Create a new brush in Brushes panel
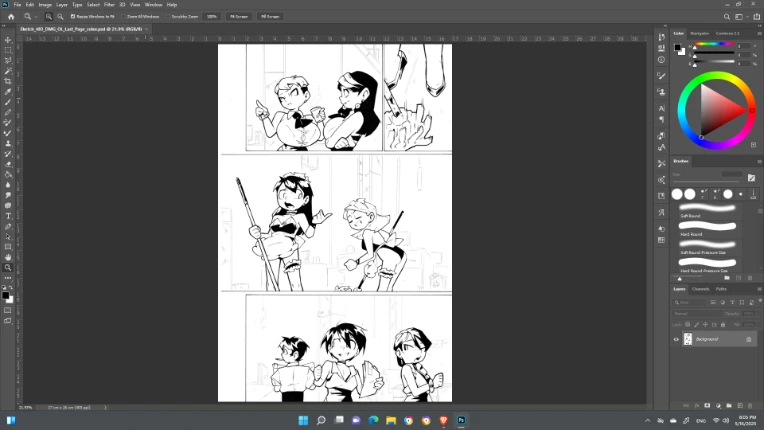The width and height of the screenshot is (764, 430). [739, 278]
